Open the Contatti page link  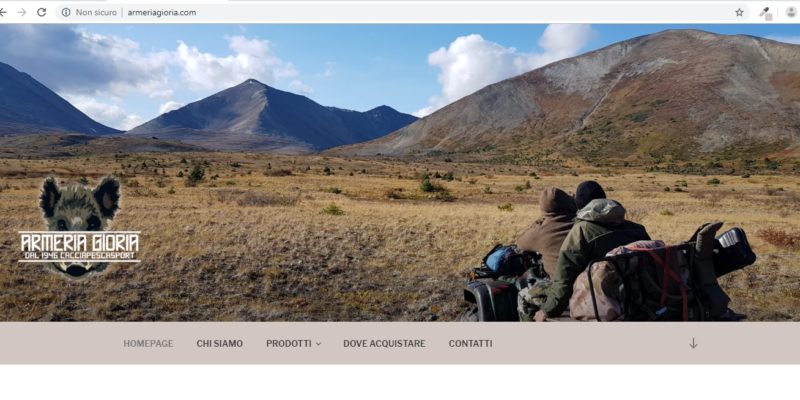click(x=470, y=344)
